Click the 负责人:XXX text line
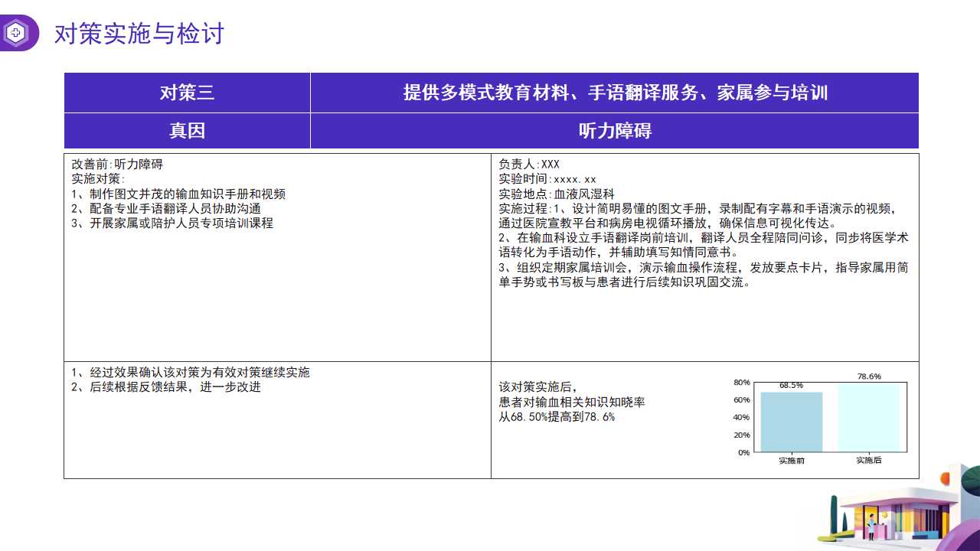Image resolution: width=980 pixels, height=551 pixels. (x=529, y=165)
